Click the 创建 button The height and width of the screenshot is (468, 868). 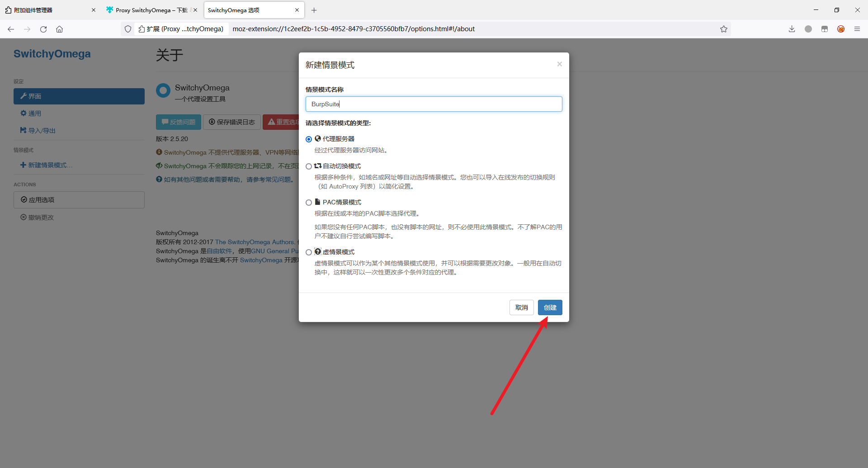550,307
